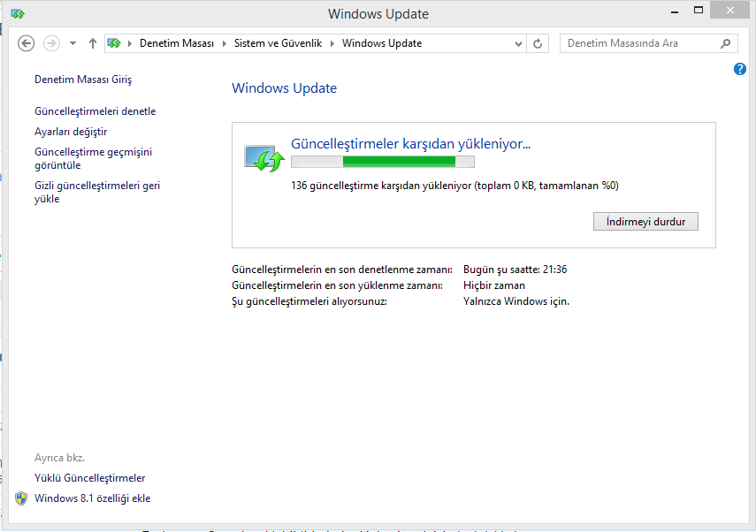The height and width of the screenshot is (532, 756).
Task: Expand arrow after Sistem ve Güvenlik
Action: pyautogui.click(x=332, y=43)
